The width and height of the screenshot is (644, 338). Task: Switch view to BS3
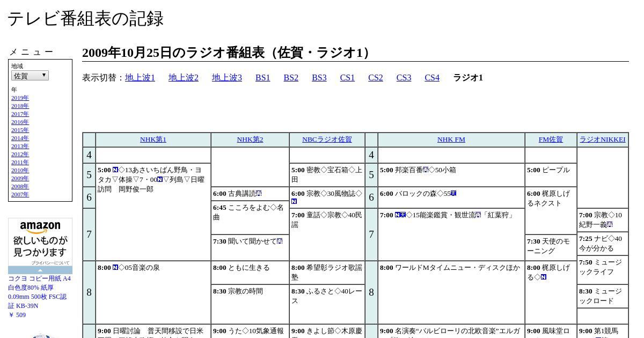click(x=319, y=78)
